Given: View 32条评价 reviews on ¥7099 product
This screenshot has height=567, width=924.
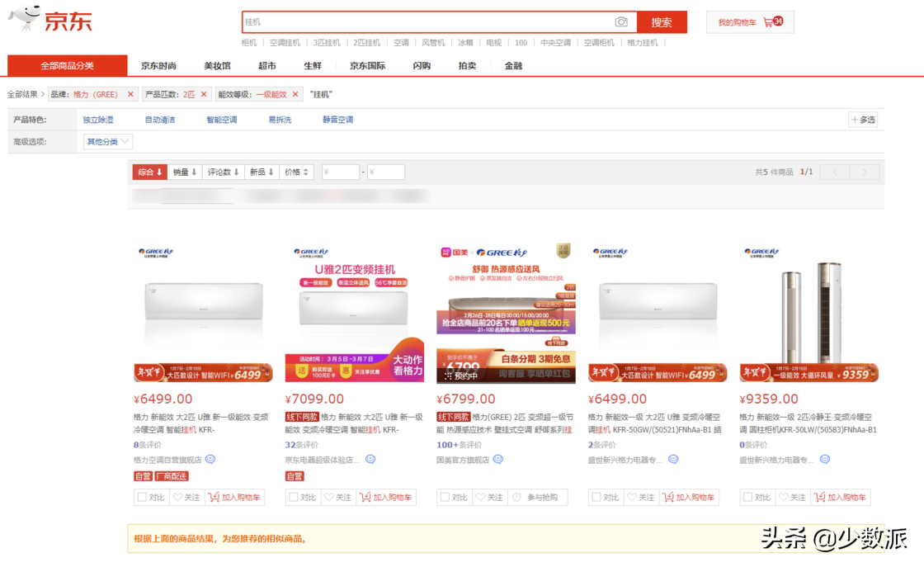Looking at the screenshot, I should 302,445.
